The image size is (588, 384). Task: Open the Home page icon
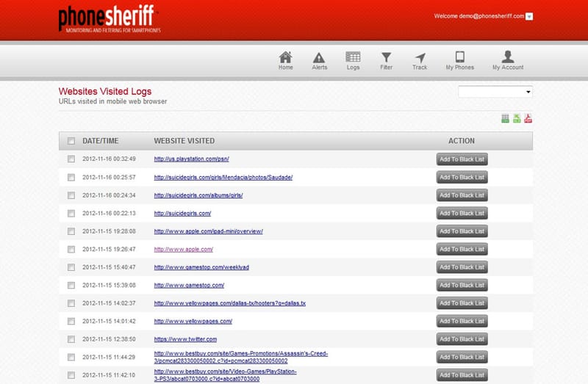pyautogui.click(x=285, y=60)
